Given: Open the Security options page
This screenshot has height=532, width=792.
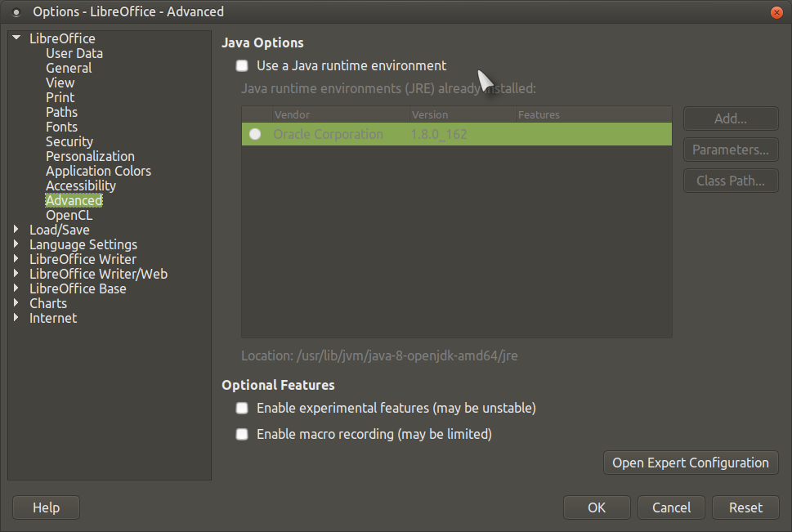Looking at the screenshot, I should click(69, 141).
